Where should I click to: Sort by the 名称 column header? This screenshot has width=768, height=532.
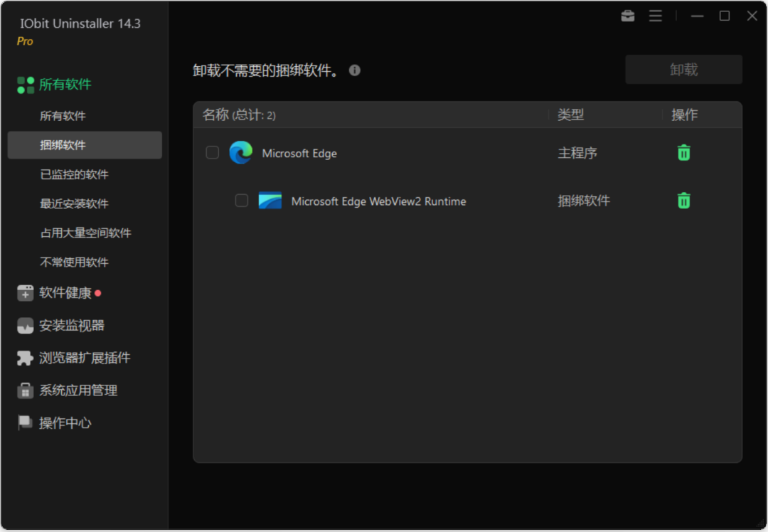pos(239,115)
